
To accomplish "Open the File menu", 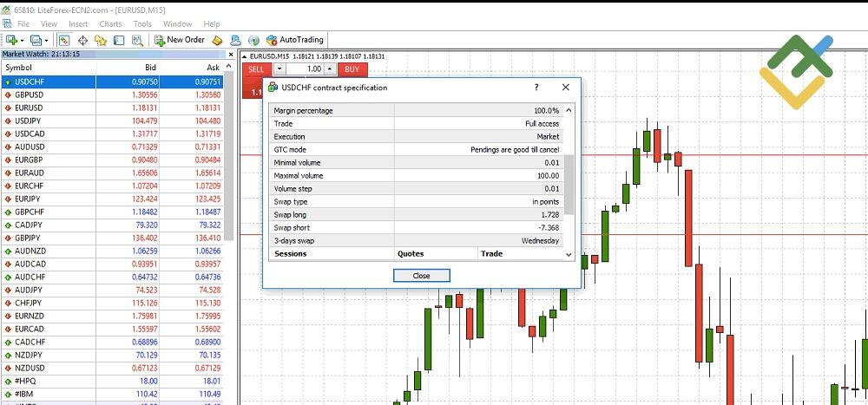I will 23,23.
